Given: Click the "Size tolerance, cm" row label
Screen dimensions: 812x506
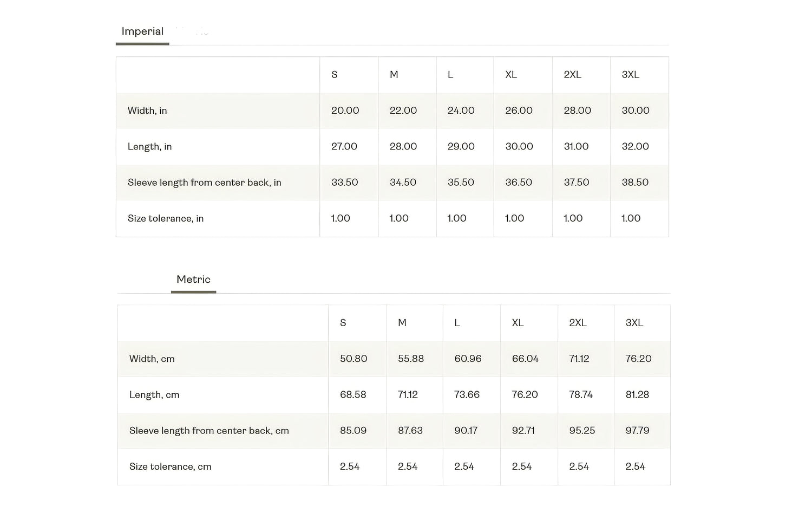Looking at the screenshot, I should (x=170, y=466).
